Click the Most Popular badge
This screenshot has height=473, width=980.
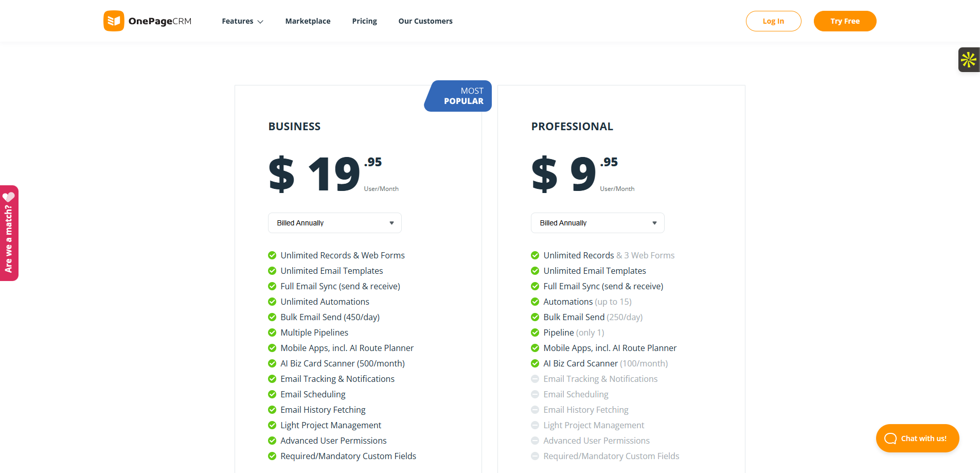click(x=459, y=96)
